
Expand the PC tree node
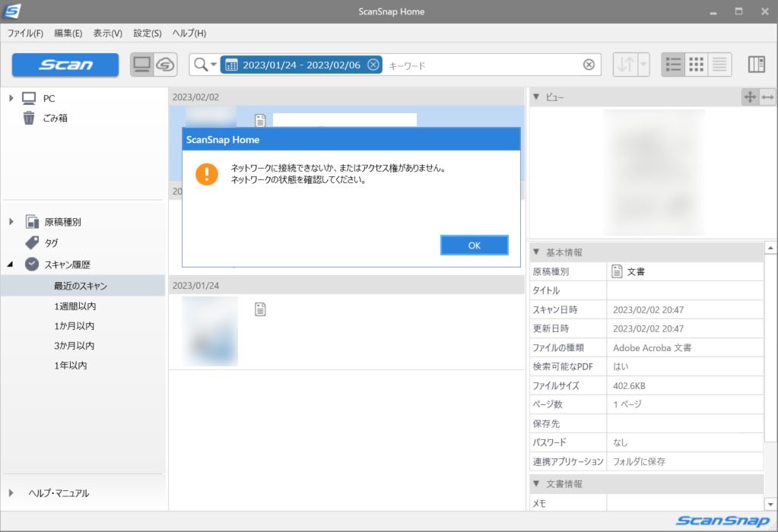(x=11, y=98)
